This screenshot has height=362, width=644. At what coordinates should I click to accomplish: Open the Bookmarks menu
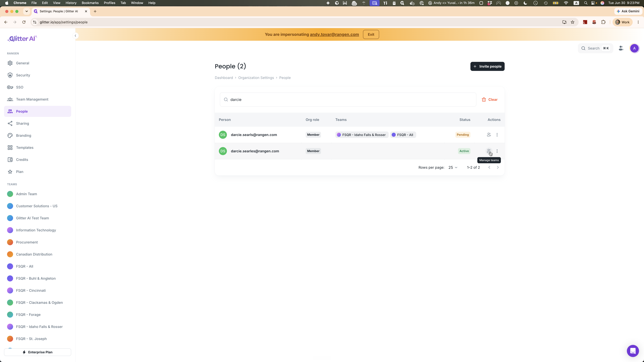[90, 3]
